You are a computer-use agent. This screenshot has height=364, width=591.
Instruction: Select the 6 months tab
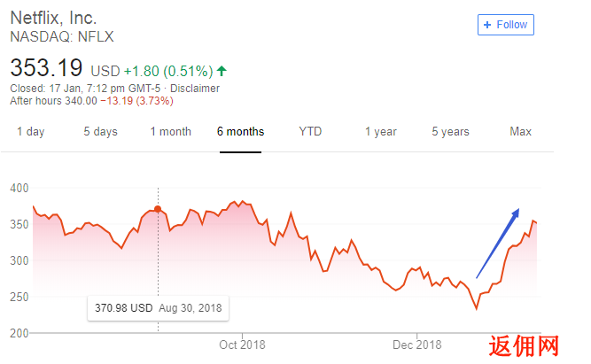(240, 131)
